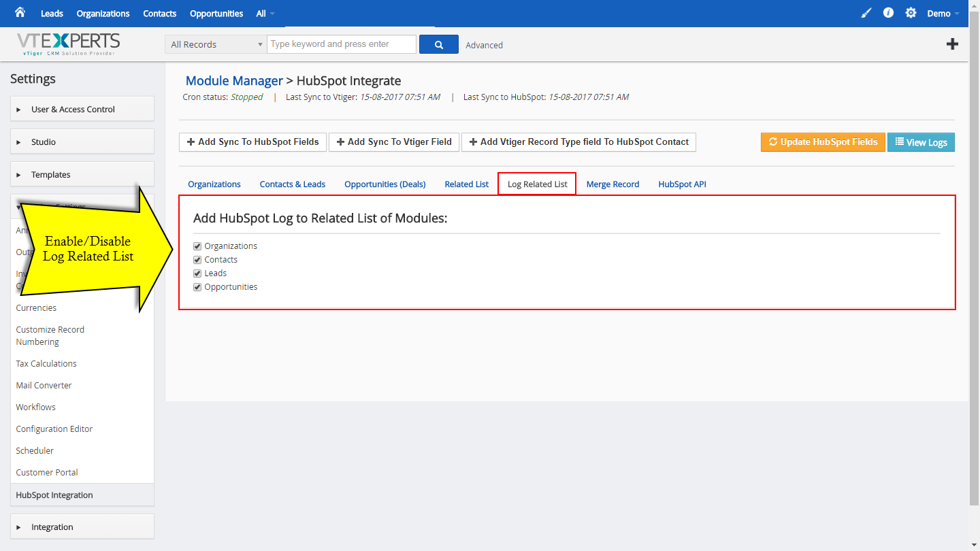Viewport: 980px width, 551px height.
Task: Click the VTExperts logo
Action: coord(69,44)
